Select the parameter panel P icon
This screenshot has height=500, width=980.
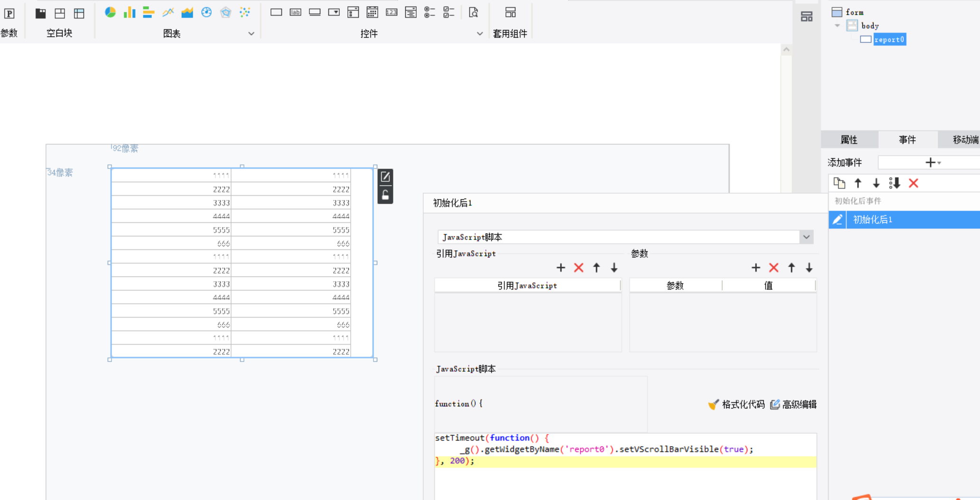click(x=9, y=13)
